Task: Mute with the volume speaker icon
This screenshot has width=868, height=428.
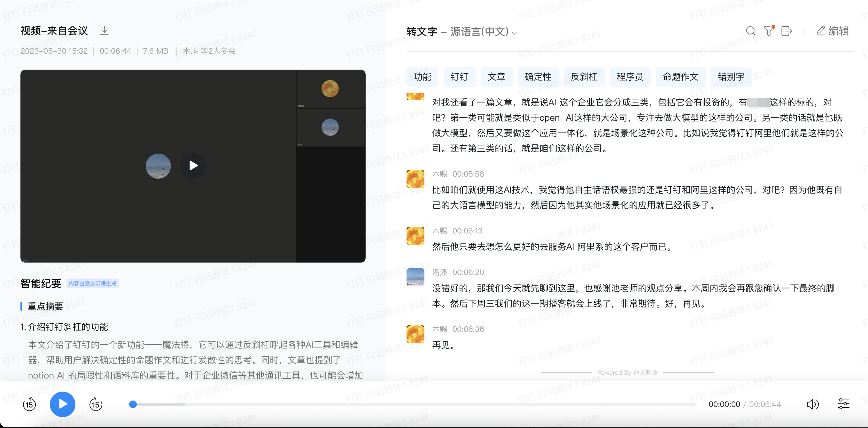Action: click(812, 404)
